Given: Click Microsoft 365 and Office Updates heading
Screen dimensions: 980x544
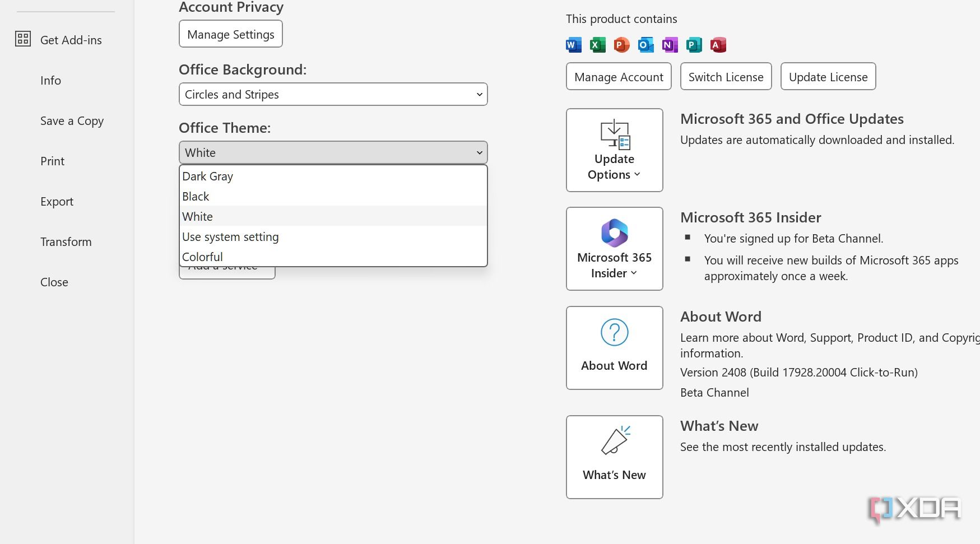Looking at the screenshot, I should [x=792, y=119].
